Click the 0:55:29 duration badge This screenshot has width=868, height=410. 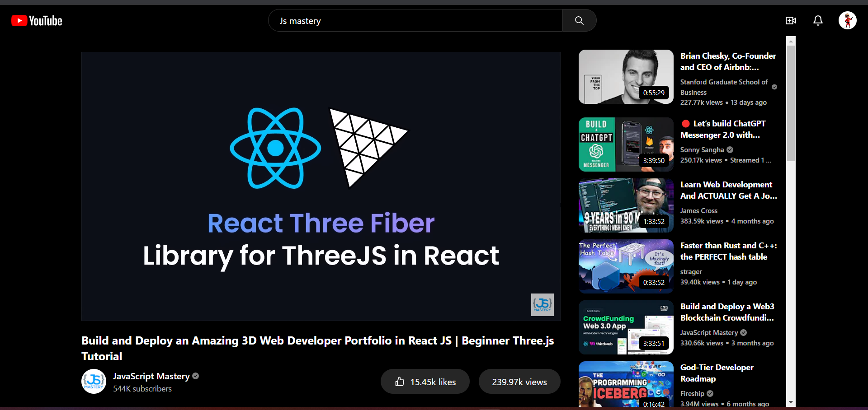654,93
